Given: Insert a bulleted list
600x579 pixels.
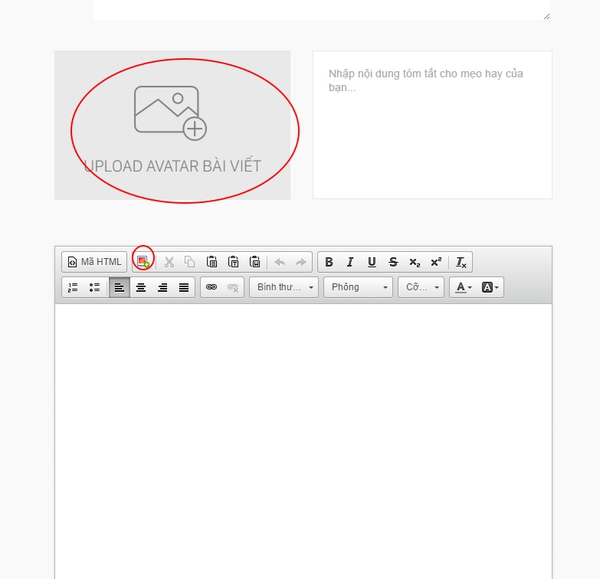Looking at the screenshot, I should point(94,287).
